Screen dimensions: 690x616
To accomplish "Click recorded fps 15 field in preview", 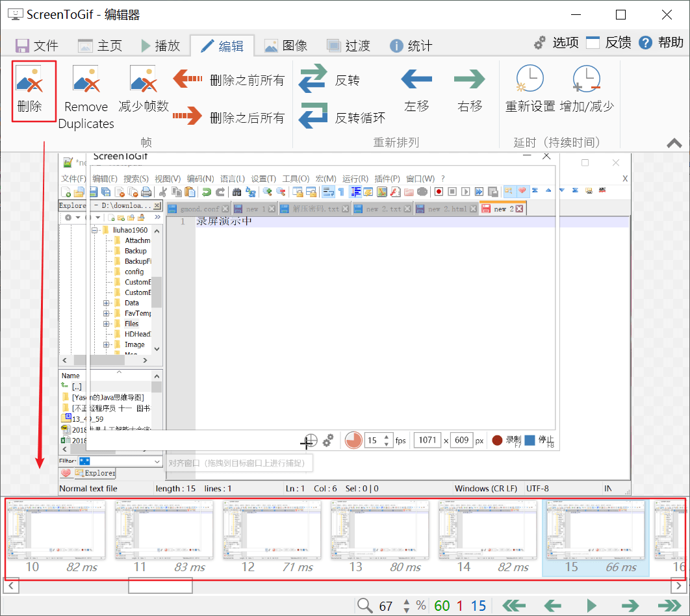I will (x=378, y=440).
